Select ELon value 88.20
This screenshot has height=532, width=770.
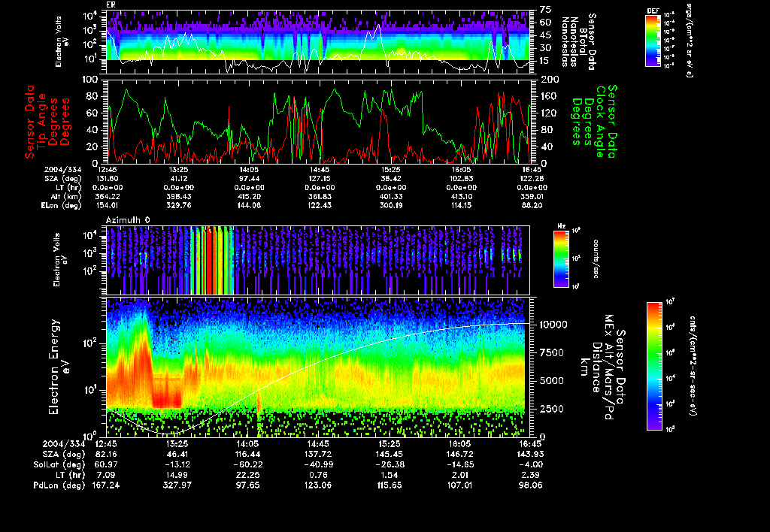tap(532, 206)
